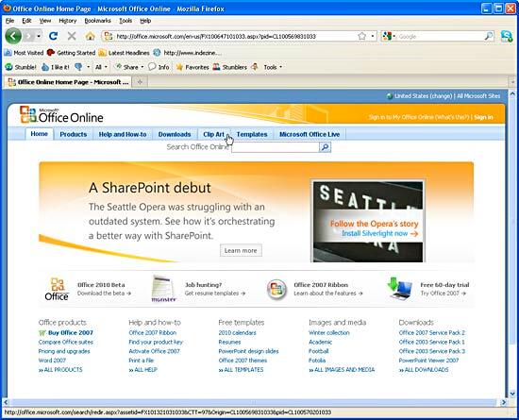519x420 pixels.
Task: Open the Downloads site tab
Action: tap(175, 134)
